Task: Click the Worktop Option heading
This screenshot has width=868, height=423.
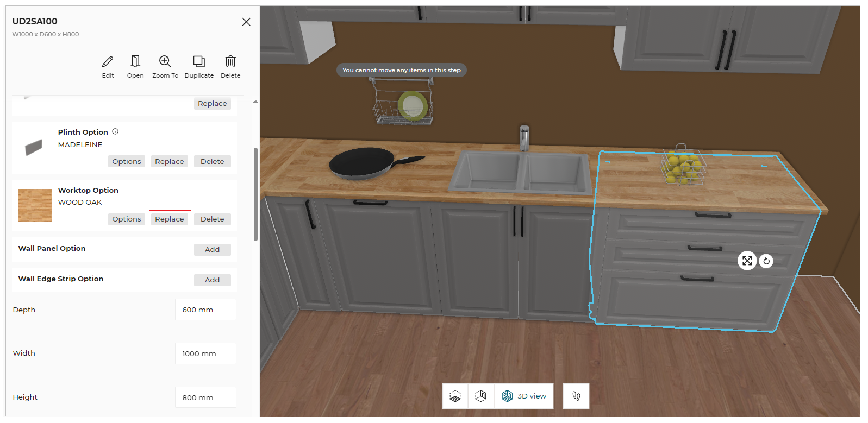Action: point(88,190)
